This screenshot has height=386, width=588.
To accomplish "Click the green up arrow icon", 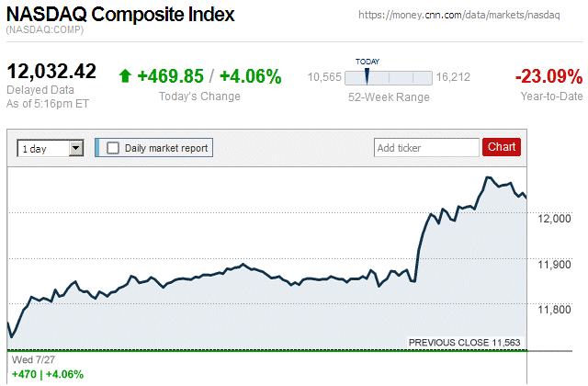I will 126,76.
